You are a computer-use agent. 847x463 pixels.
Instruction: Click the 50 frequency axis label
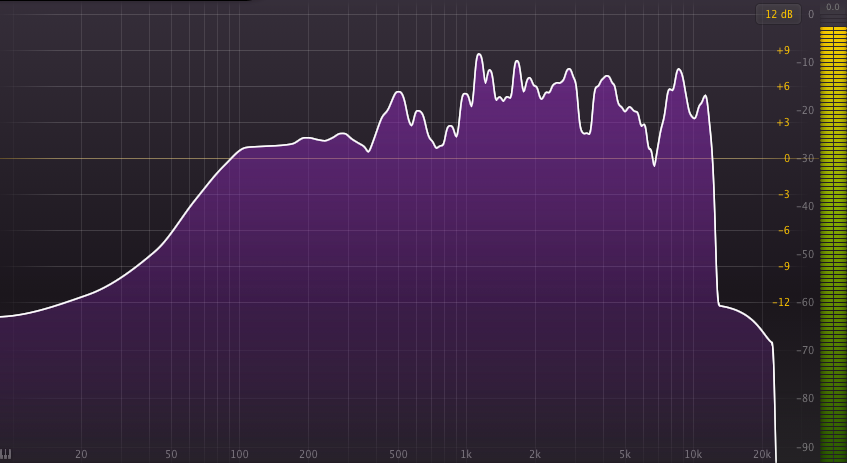[171, 454]
